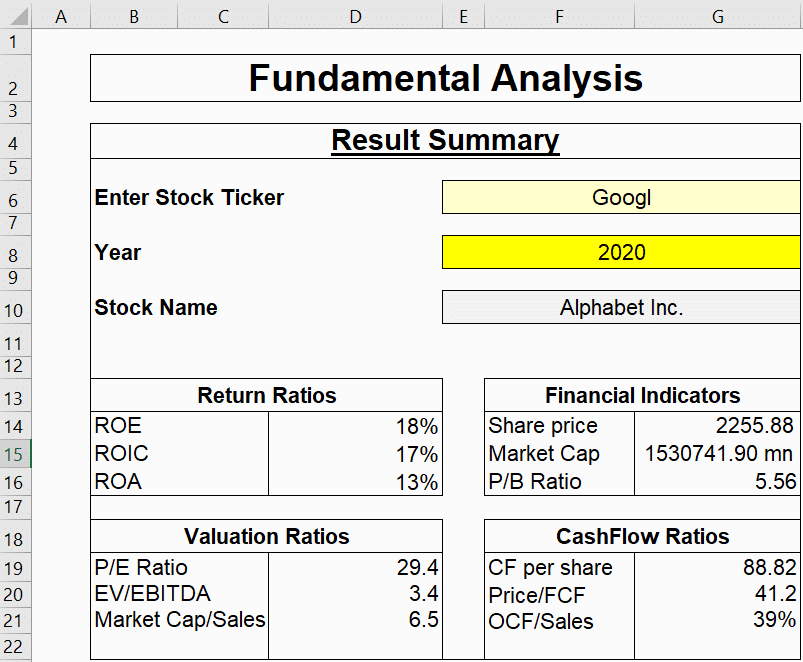Click the Share price label
Screen dimensions: 803x662
pyautogui.click(x=543, y=425)
